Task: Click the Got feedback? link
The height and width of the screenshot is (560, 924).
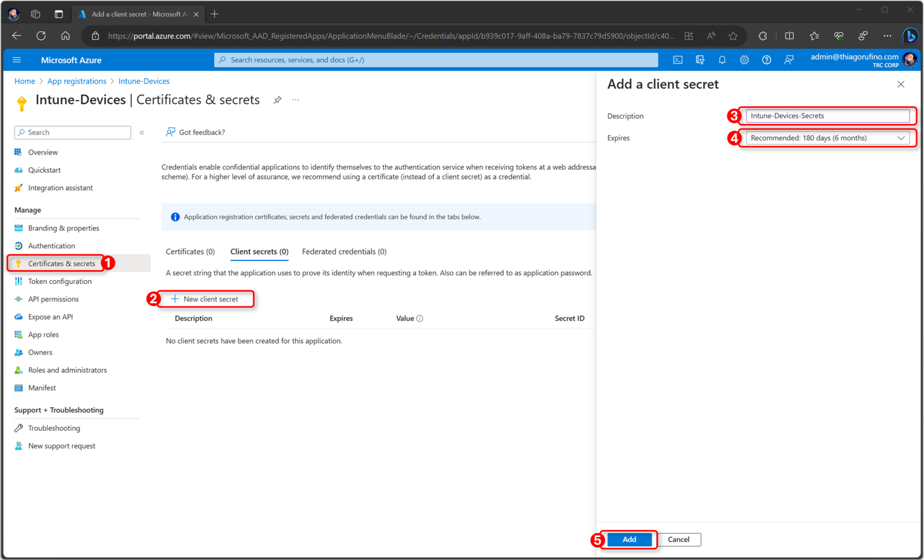Action: 196,132
